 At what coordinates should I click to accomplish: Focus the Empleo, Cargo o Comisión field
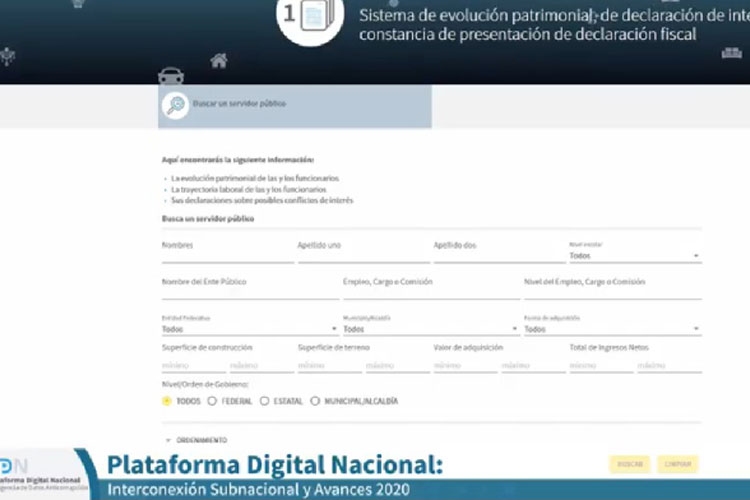coord(431,288)
